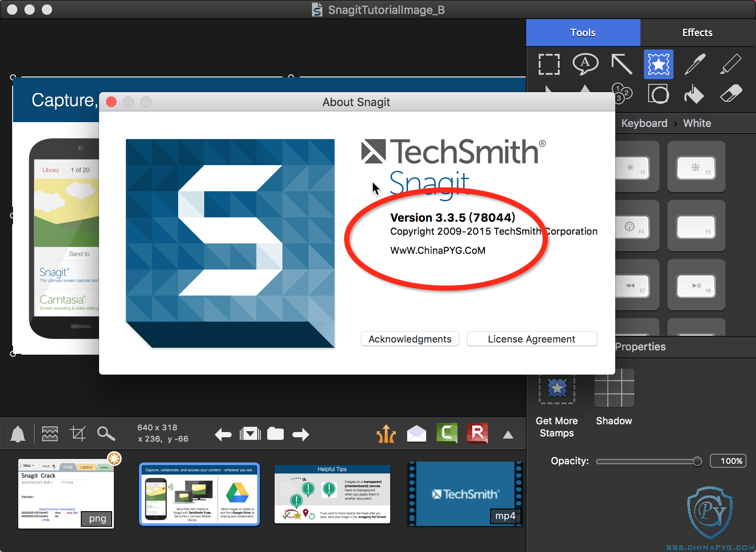The height and width of the screenshot is (552, 756).
Task: Click the notifications bell icon
Action: [x=18, y=434]
